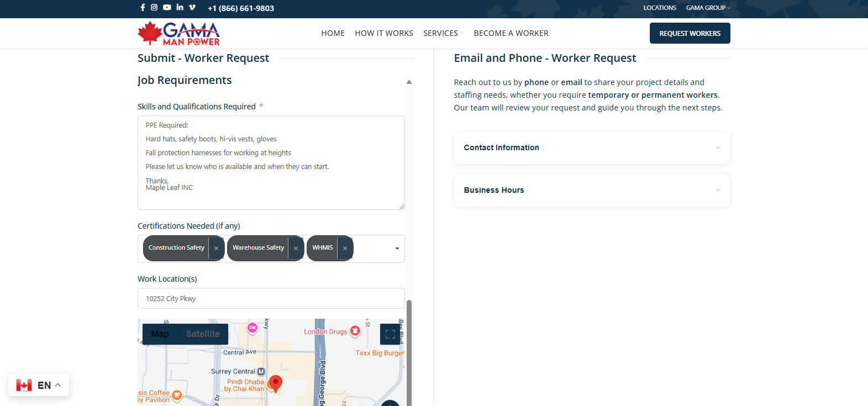Remove the Construction Safety certification tag
The height and width of the screenshot is (406, 868).
[216, 249]
